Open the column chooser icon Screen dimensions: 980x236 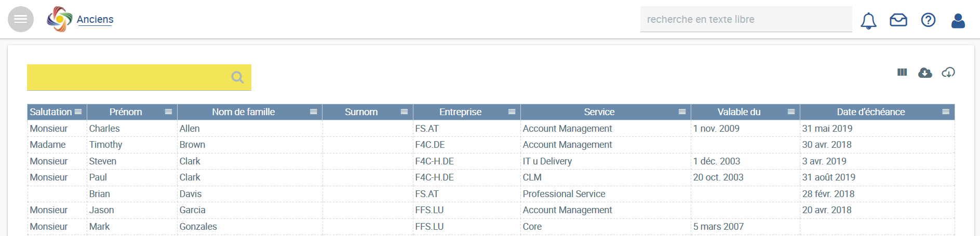902,72
